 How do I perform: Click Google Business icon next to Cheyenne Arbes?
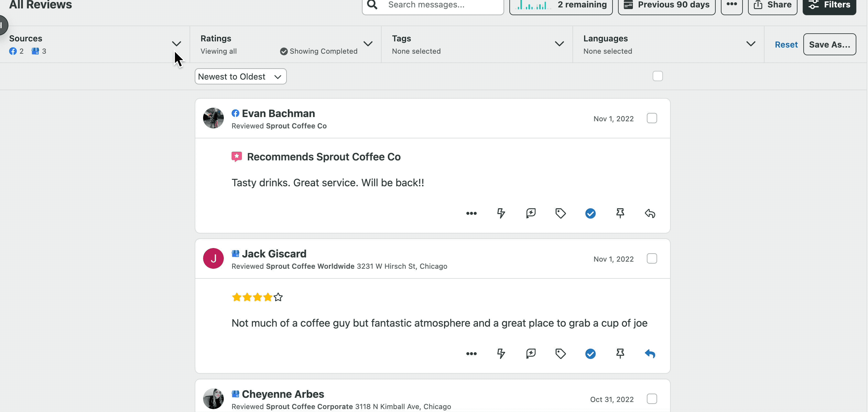[235, 394]
